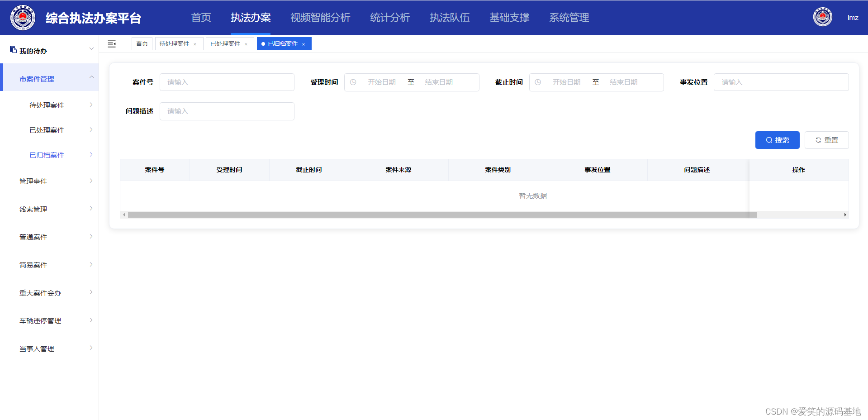Image resolution: width=868 pixels, height=420 pixels.
Task: Open 执法队伍 in the top navigation
Action: coord(450,18)
